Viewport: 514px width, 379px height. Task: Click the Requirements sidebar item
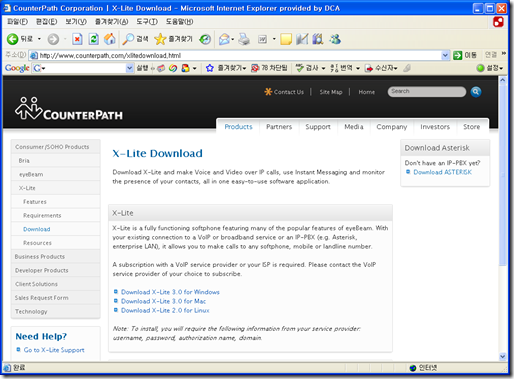tap(56, 215)
